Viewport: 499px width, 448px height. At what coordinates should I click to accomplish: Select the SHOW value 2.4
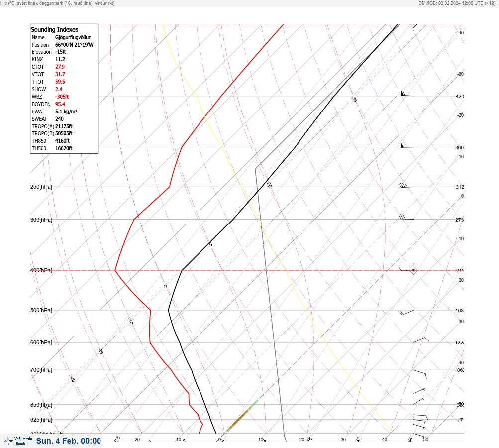pyautogui.click(x=59, y=89)
